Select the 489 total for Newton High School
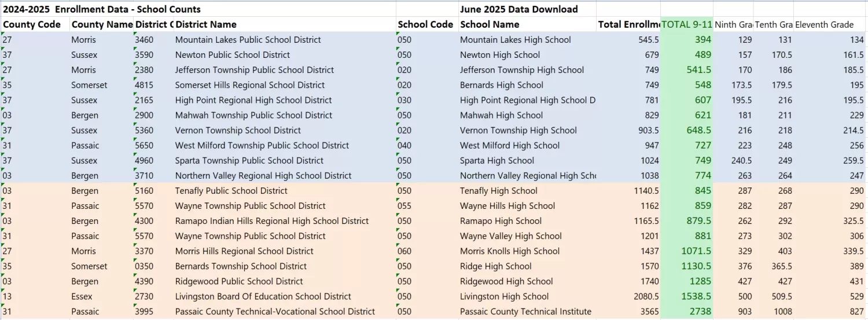The image size is (868, 320). pyautogui.click(x=686, y=55)
